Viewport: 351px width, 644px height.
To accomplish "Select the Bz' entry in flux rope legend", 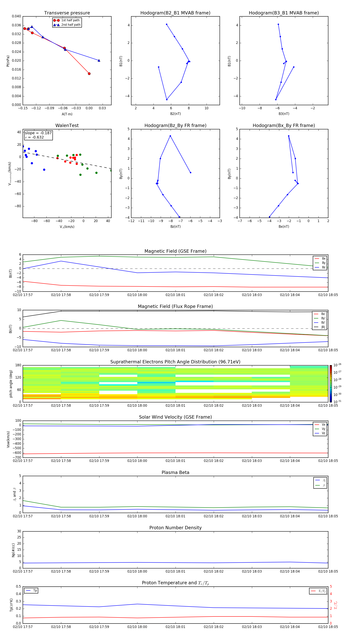I will pyautogui.click(x=320, y=323).
